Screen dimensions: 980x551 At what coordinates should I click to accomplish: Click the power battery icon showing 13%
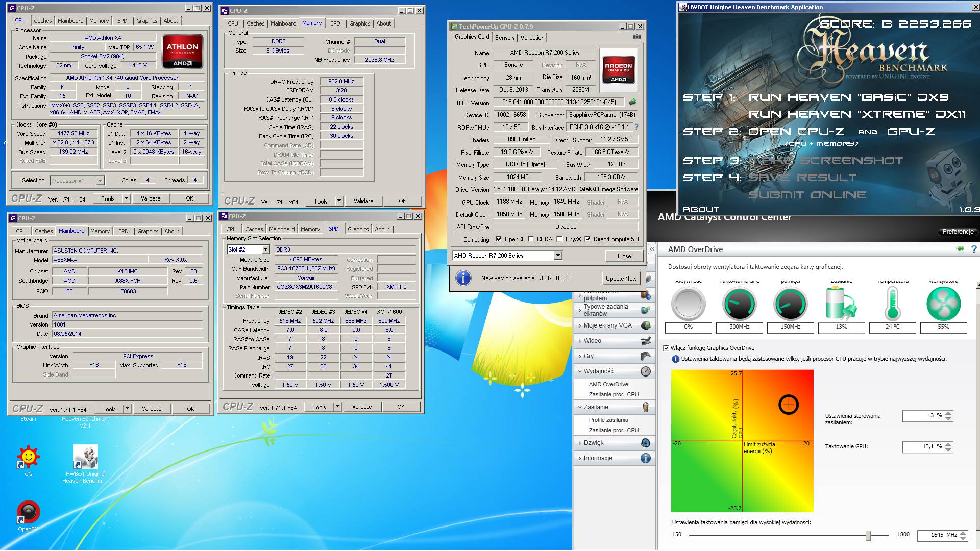(x=841, y=303)
